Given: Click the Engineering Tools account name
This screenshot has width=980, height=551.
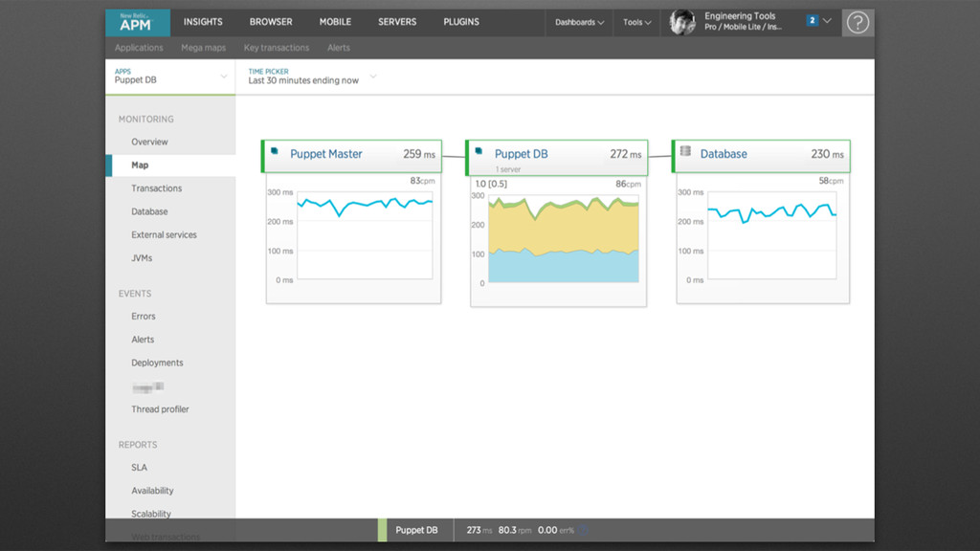Looking at the screenshot, I should pyautogui.click(x=740, y=16).
